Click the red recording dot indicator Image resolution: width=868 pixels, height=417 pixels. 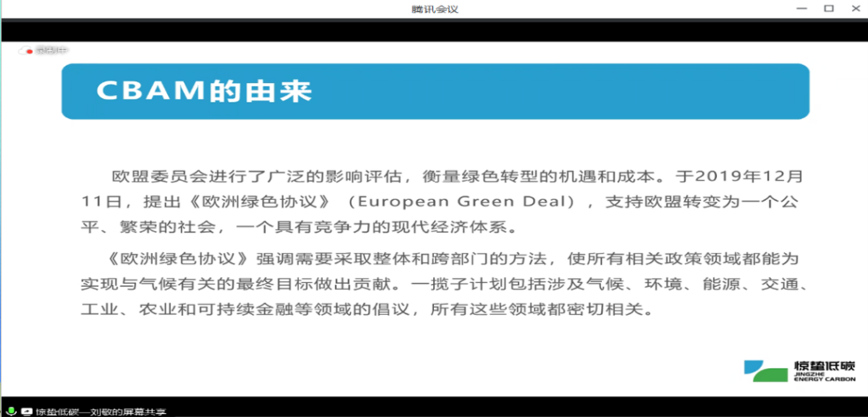pyautogui.click(x=30, y=51)
